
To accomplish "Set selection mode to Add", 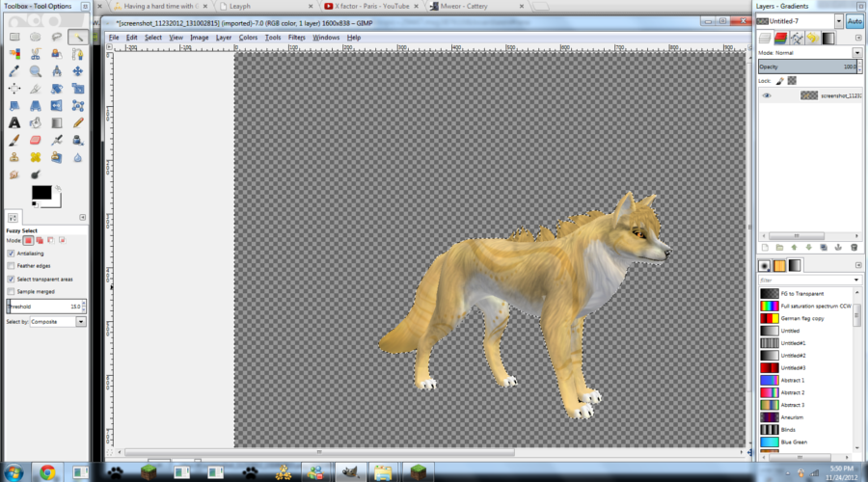I will (x=40, y=241).
